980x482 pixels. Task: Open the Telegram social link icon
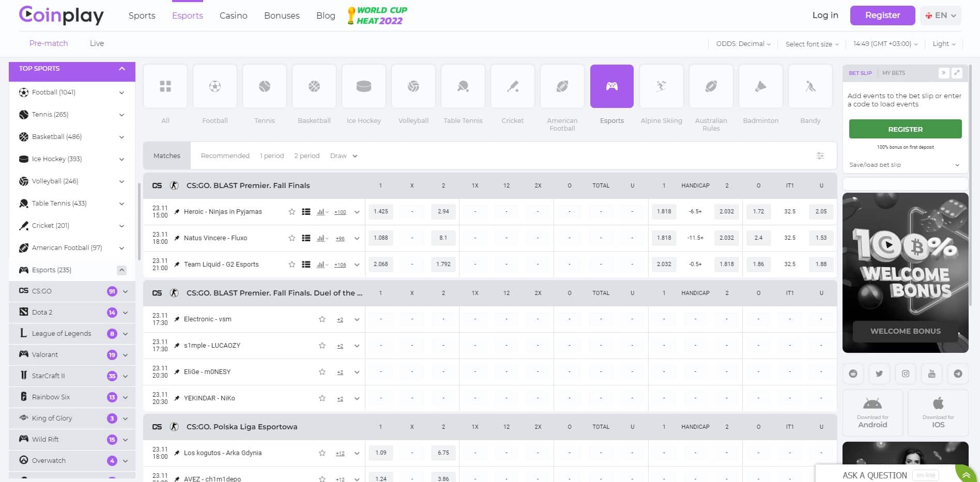pos(958,374)
